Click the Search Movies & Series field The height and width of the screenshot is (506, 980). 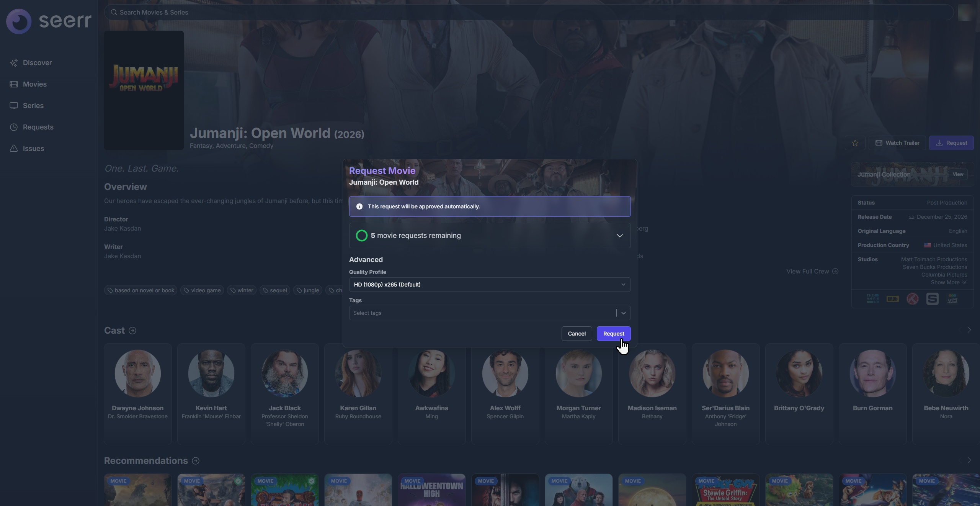point(529,12)
